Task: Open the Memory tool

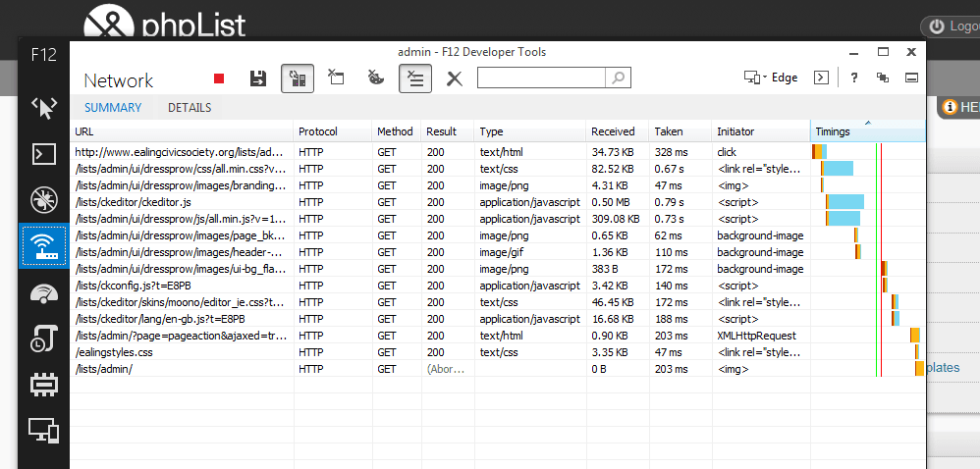Action: click(44, 384)
